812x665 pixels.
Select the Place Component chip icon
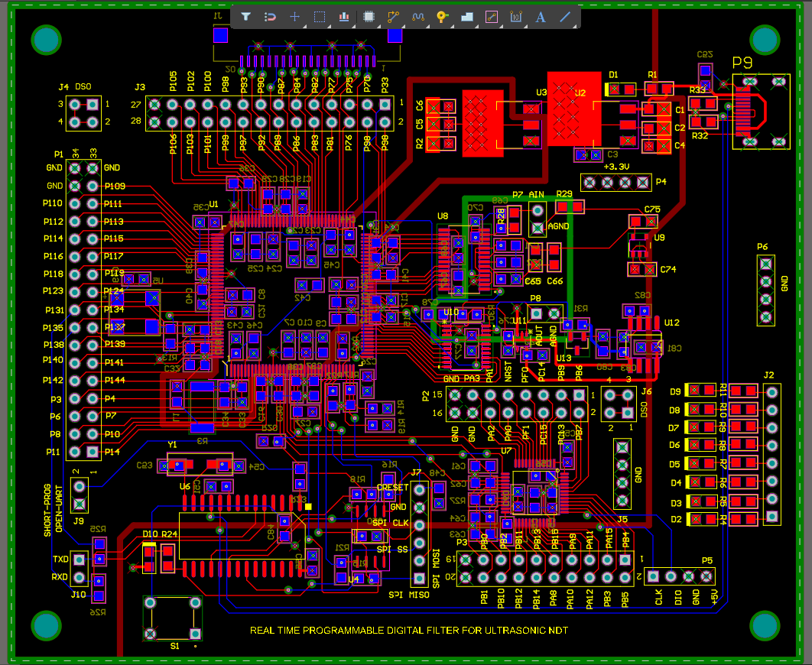click(369, 16)
